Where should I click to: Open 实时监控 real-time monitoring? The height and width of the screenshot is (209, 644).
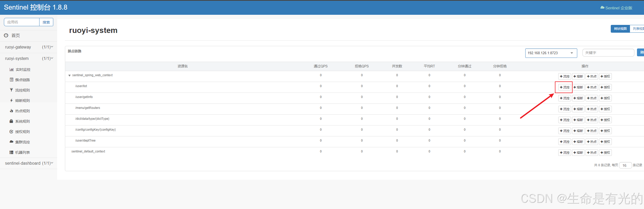[x=23, y=69]
